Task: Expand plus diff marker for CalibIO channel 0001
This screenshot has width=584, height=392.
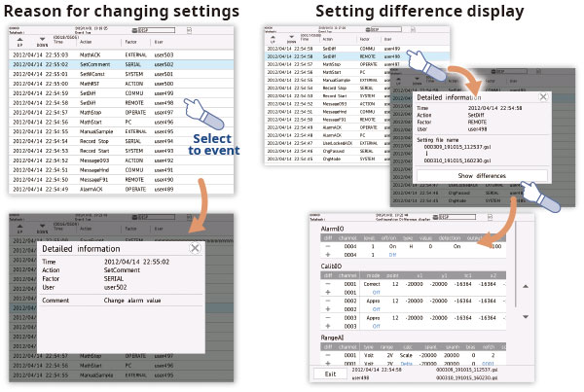Action: [x=328, y=292]
